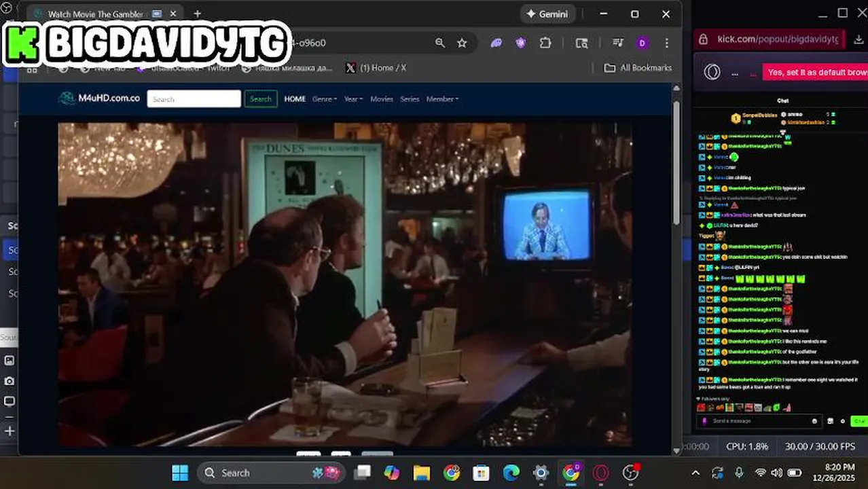Open the chat shop icon beside settings
868x489 pixels.
(830, 421)
